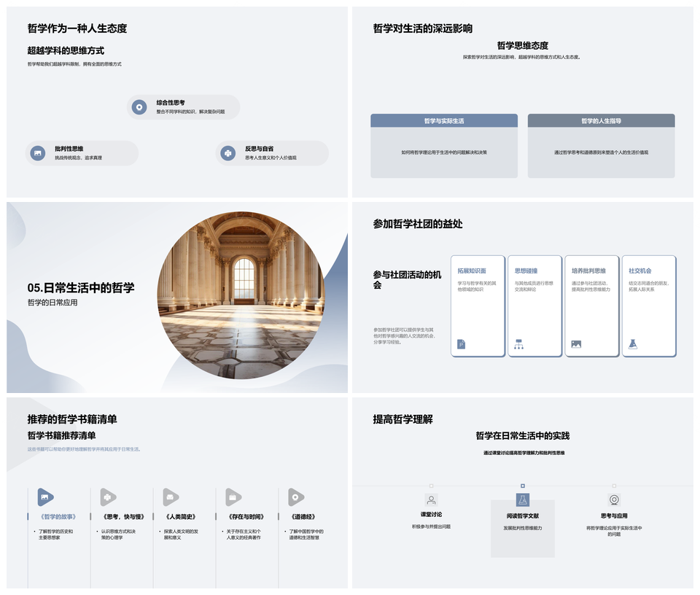
Task: Select the 哲学与实际生活 header tab
Action: click(444, 121)
